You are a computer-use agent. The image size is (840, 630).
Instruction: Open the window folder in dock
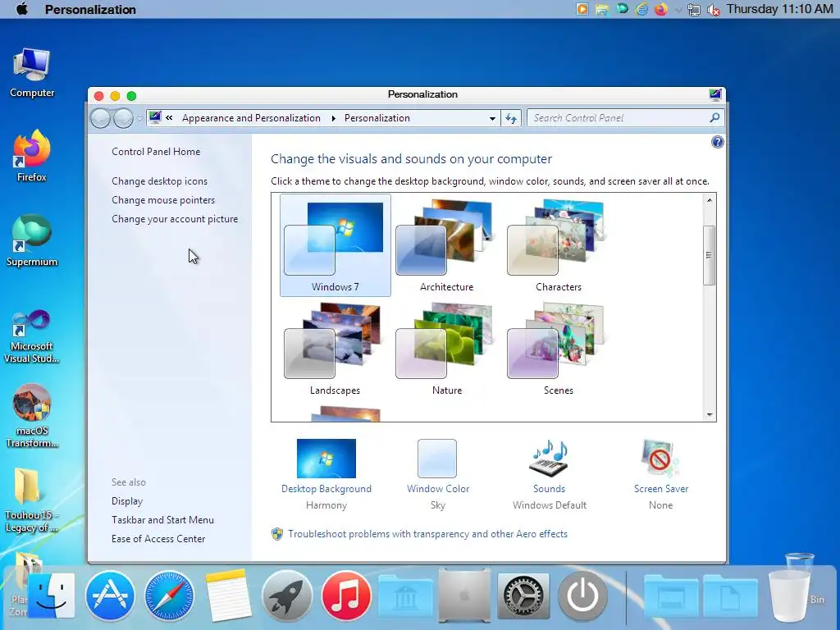point(671,596)
